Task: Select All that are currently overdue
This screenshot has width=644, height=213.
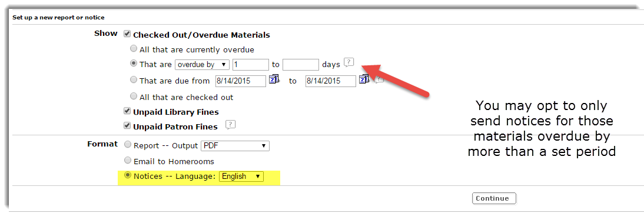Action: point(134,49)
